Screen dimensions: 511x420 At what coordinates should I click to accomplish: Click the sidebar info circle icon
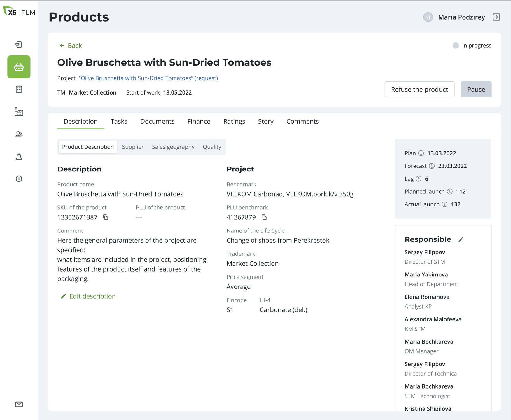tap(19, 179)
